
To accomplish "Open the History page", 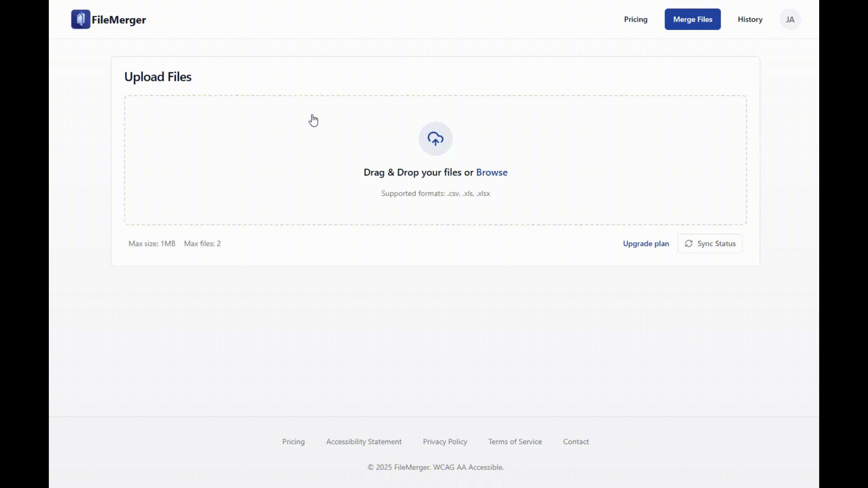I will click(x=750, y=19).
